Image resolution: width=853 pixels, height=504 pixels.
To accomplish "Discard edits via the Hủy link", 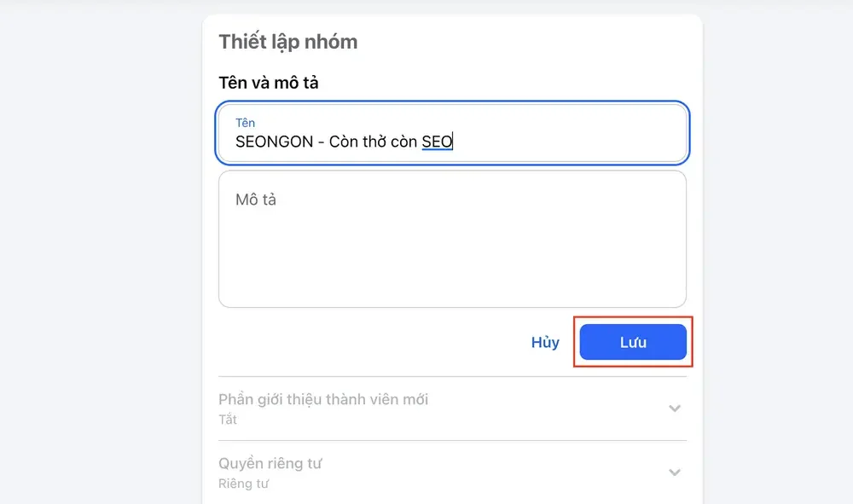I will (x=544, y=341).
